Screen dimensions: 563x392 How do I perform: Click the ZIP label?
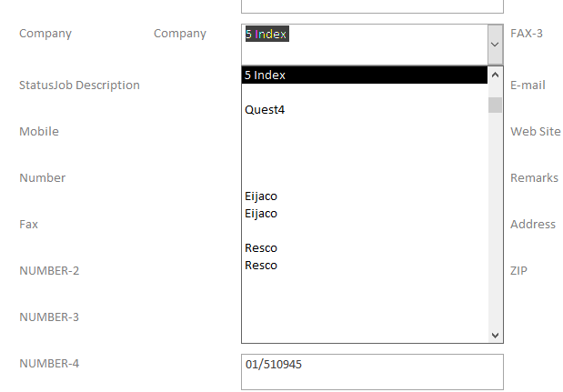tap(518, 271)
